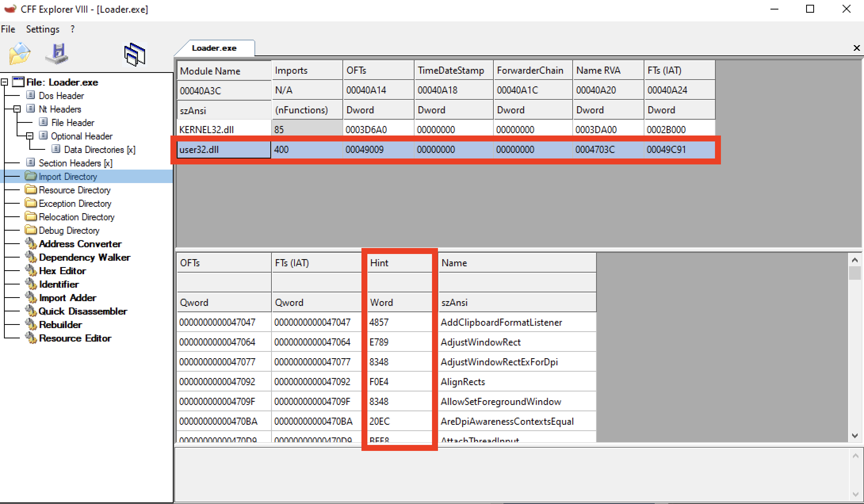Click the Debug Directory folder icon

pos(31,230)
